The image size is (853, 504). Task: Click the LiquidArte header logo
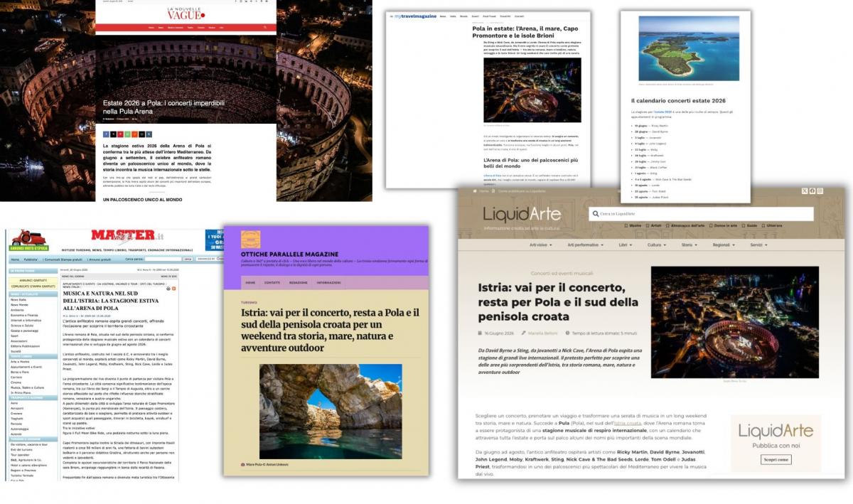click(x=522, y=214)
